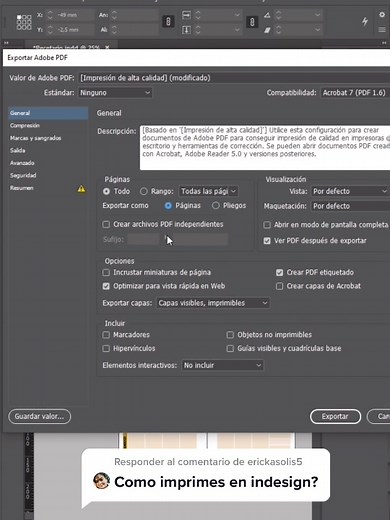
Task: Select the Rango radio button
Action: tap(144, 191)
